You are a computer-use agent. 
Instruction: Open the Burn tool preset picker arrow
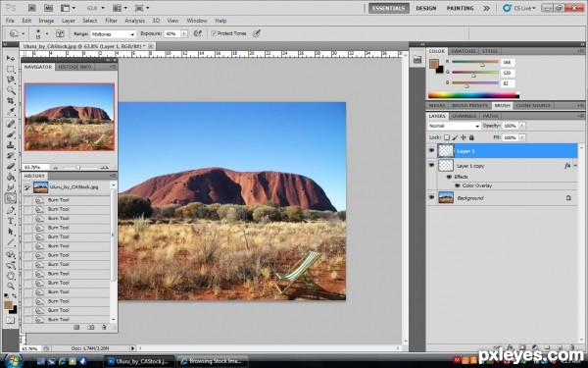pos(23,33)
